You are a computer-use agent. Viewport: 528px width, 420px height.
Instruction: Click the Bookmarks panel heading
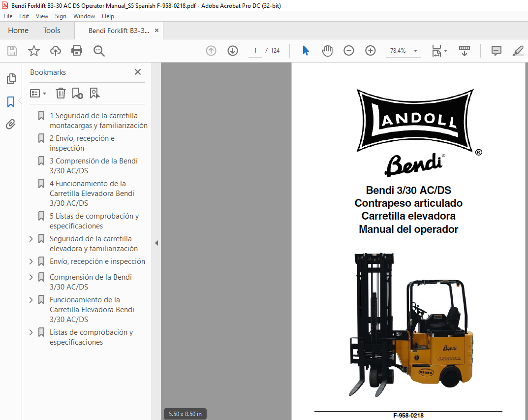tap(48, 72)
